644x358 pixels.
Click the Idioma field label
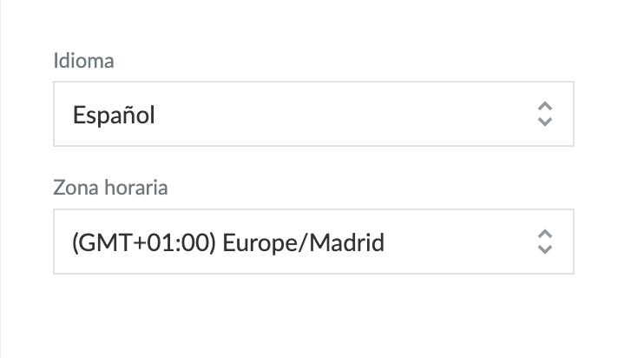[83, 61]
